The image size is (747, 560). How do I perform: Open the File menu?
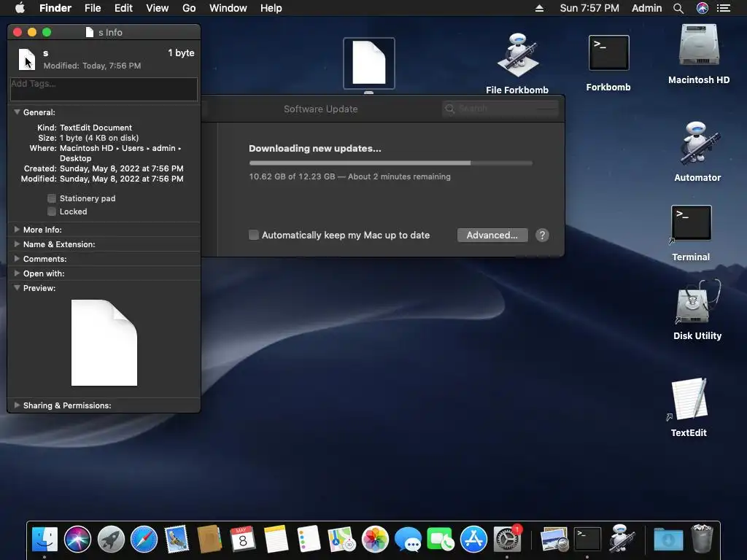93,8
